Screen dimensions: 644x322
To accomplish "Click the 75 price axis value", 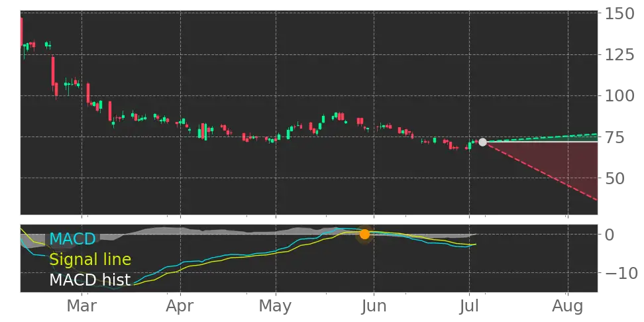I will [x=614, y=136].
